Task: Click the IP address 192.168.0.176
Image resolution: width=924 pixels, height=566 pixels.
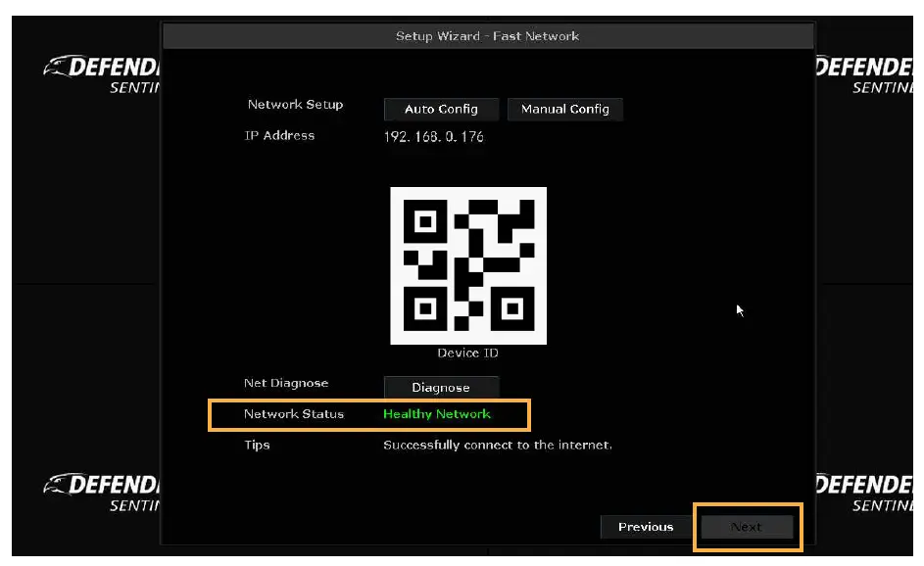Action: click(x=434, y=137)
